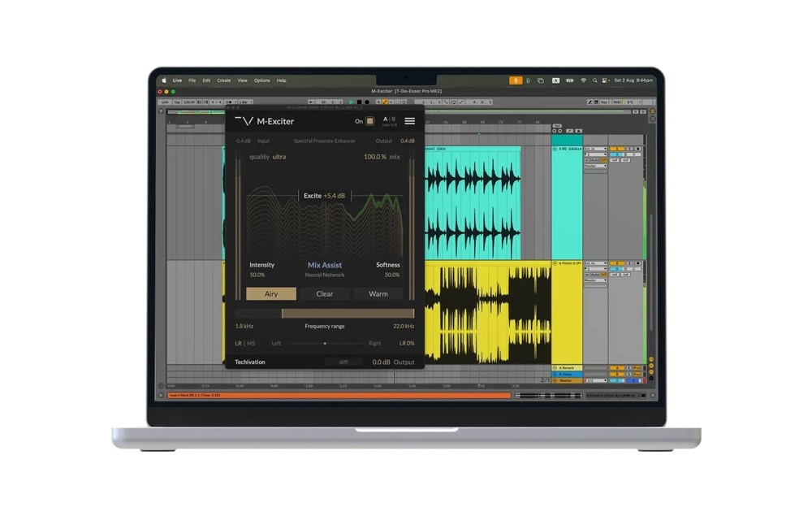Collapse the yellow Finish It track fold button
Image resolution: width=812 pixels, height=516 pixels.
coord(555,263)
